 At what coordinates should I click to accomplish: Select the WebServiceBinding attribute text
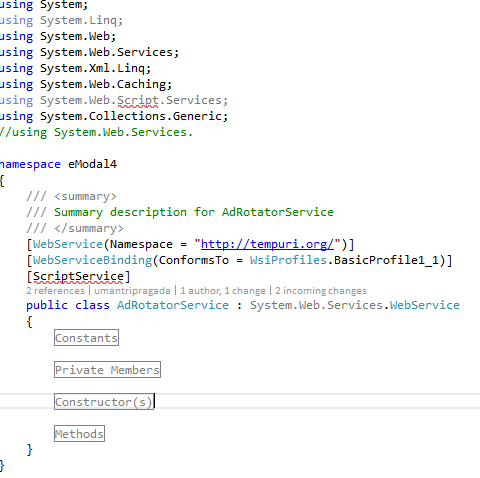(x=92, y=260)
